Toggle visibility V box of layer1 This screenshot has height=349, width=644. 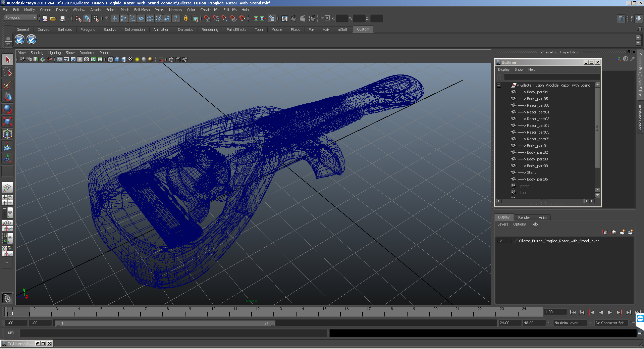point(500,241)
